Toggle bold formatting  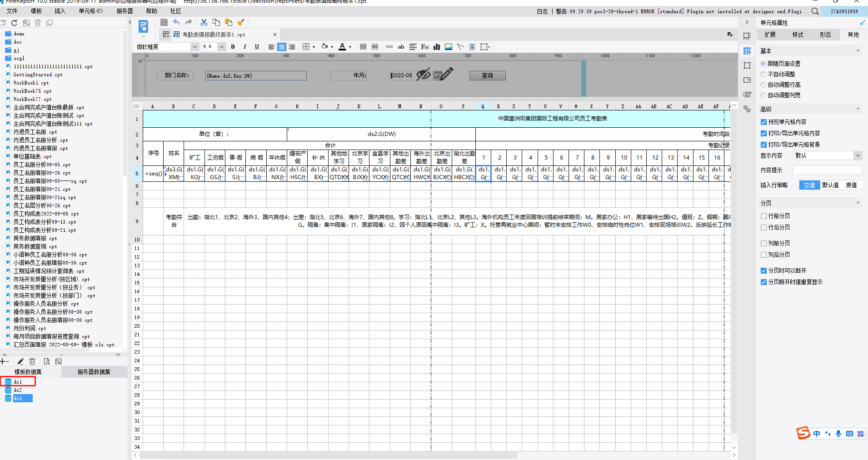pyautogui.click(x=233, y=47)
